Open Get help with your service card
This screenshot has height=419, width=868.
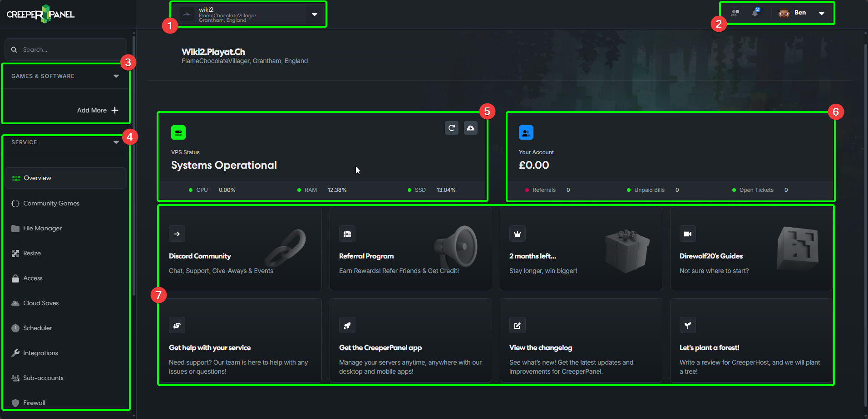tap(241, 341)
